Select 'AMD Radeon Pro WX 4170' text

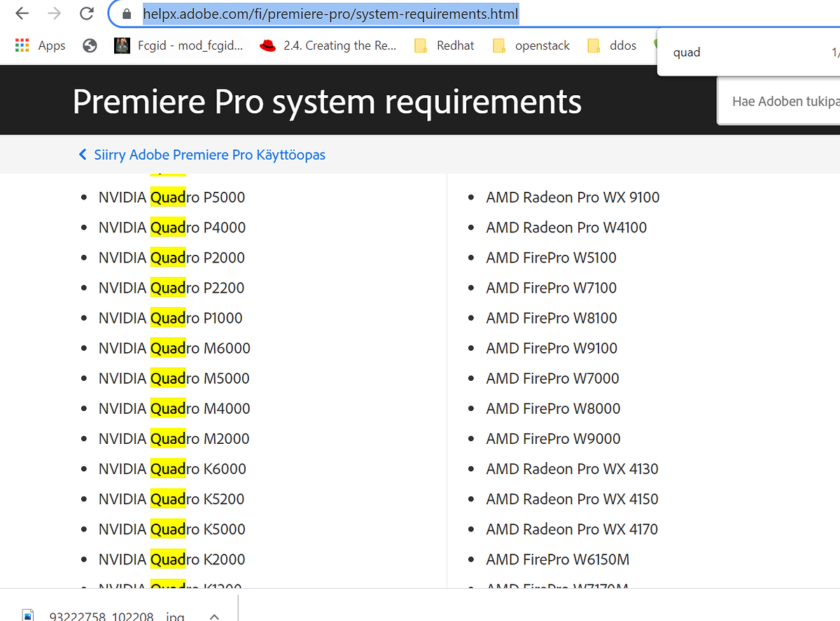point(572,529)
